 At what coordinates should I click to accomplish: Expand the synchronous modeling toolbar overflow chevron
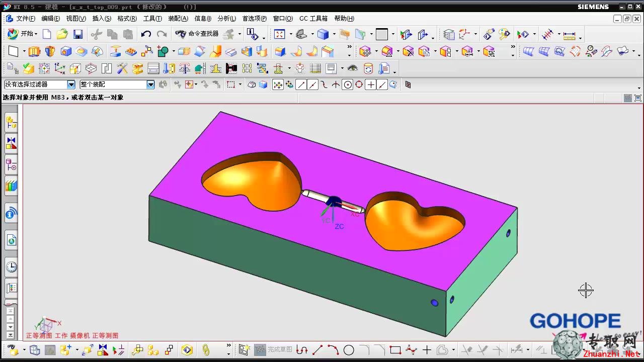click(x=513, y=47)
